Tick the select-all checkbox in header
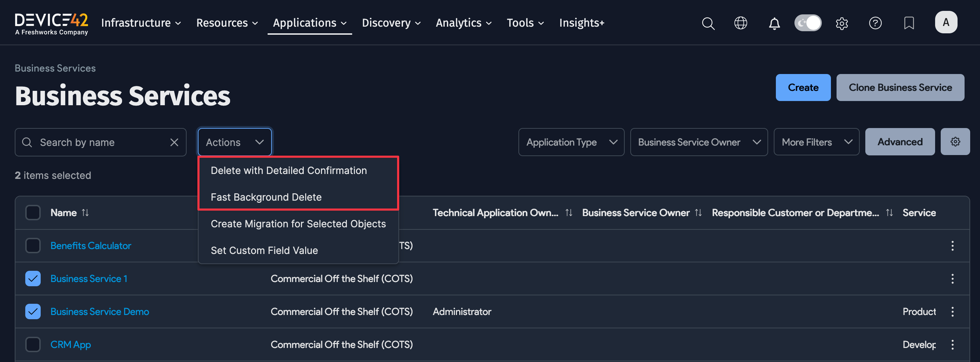This screenshot has height=362, width=980. tap(33, 213)
